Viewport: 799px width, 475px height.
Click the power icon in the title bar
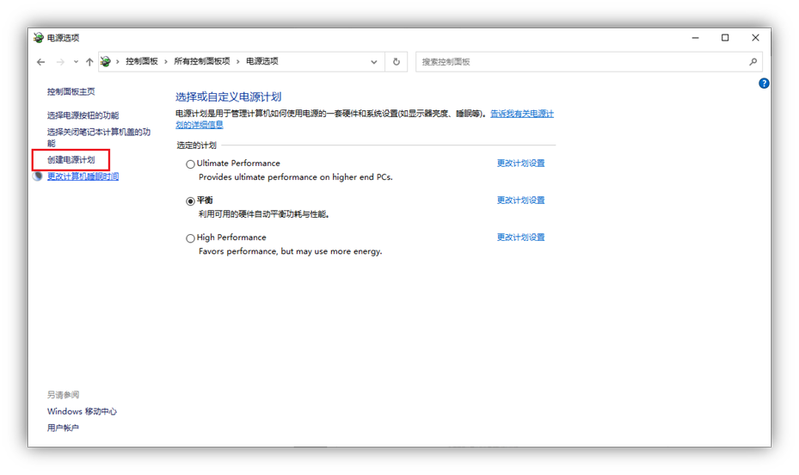39,38
